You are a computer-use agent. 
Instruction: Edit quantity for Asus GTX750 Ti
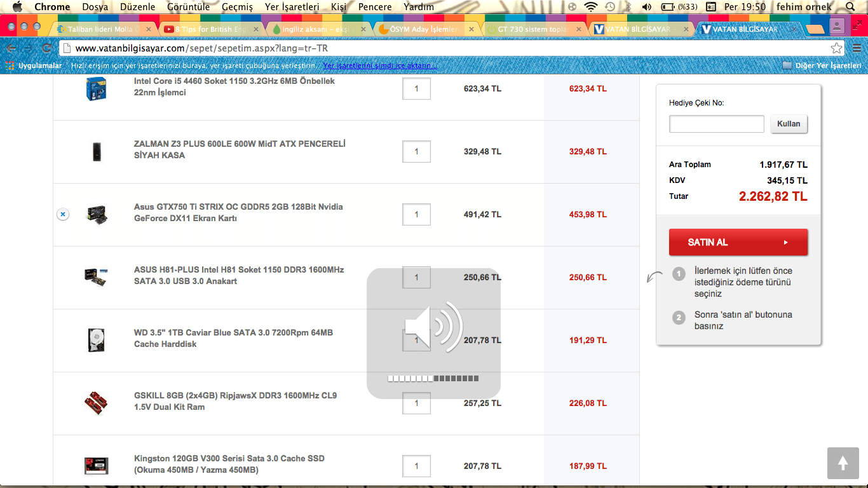[417, 214]
